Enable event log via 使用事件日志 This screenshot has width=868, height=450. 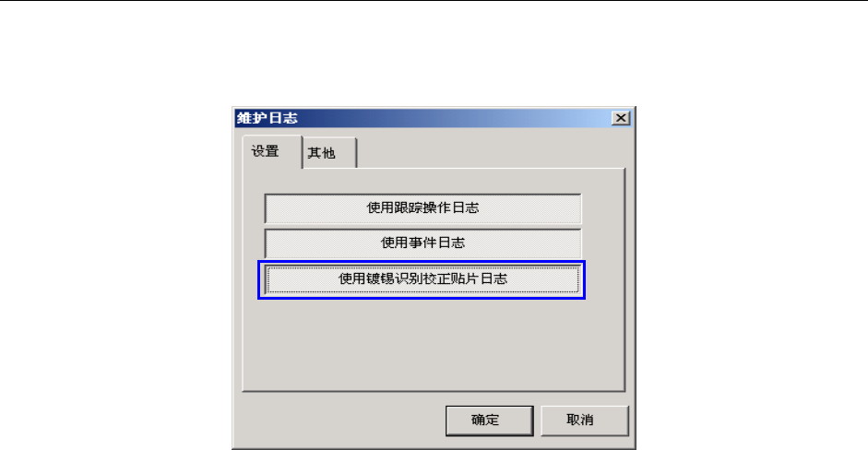point(422,243)
